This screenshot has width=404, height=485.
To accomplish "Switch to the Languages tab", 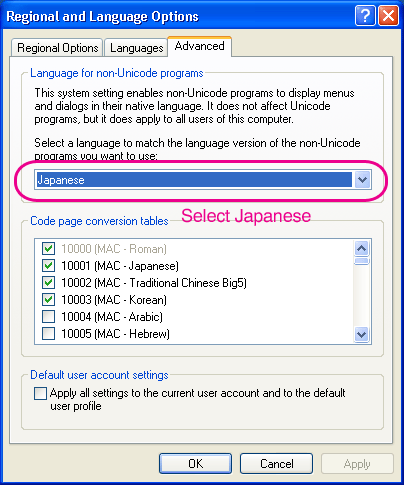I will click(x=136, y=48).
